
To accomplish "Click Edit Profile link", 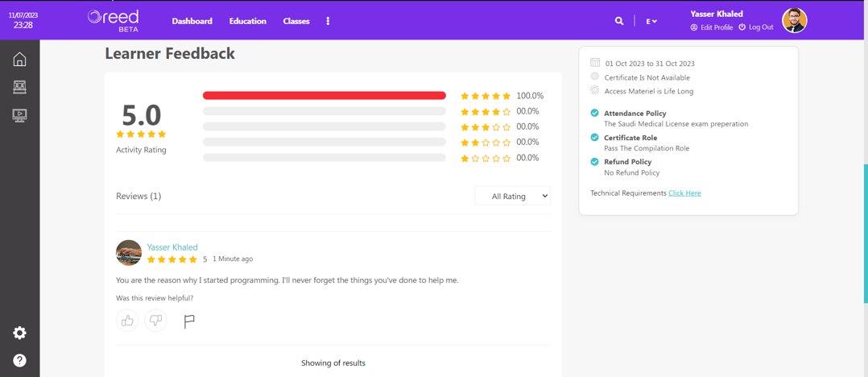I will pyautogui.click(x=712, y=27).
